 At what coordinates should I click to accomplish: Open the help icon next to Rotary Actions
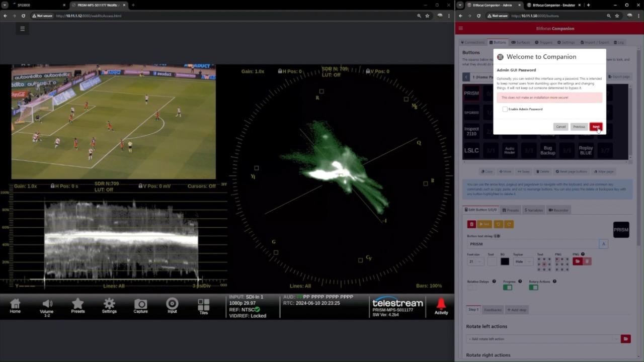tap(554, 282)
